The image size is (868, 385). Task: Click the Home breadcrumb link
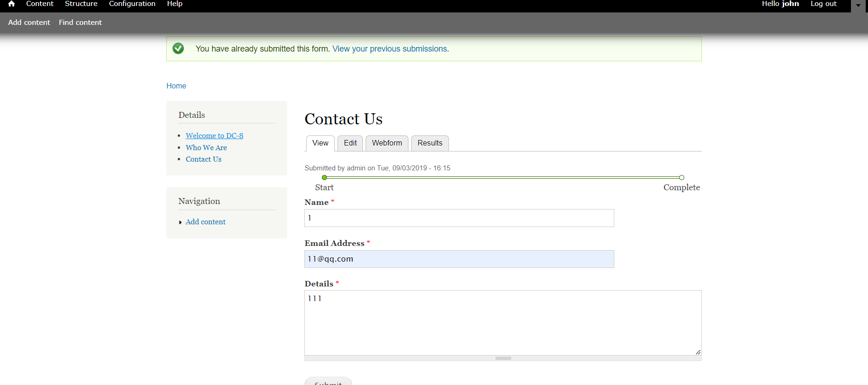176,86
